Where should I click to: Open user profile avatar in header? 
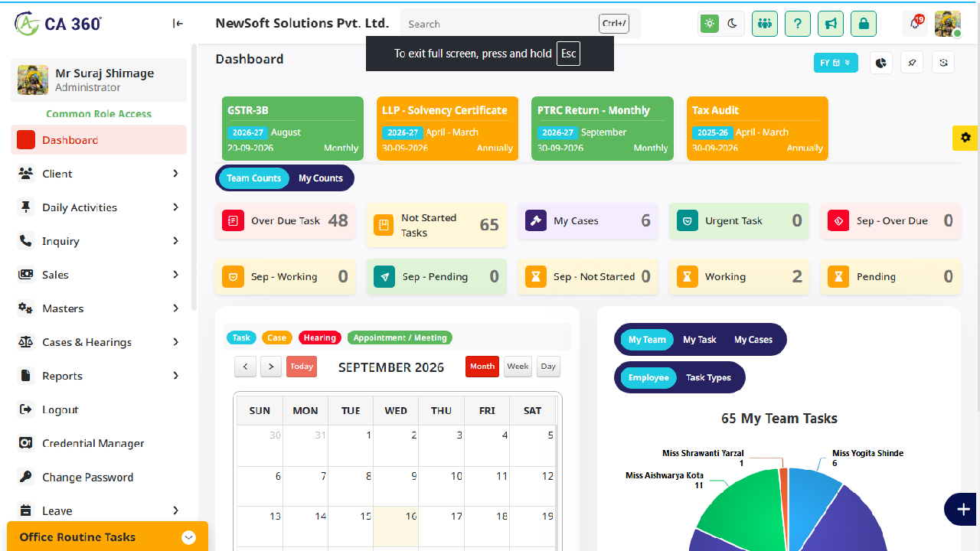click(948, 24)
